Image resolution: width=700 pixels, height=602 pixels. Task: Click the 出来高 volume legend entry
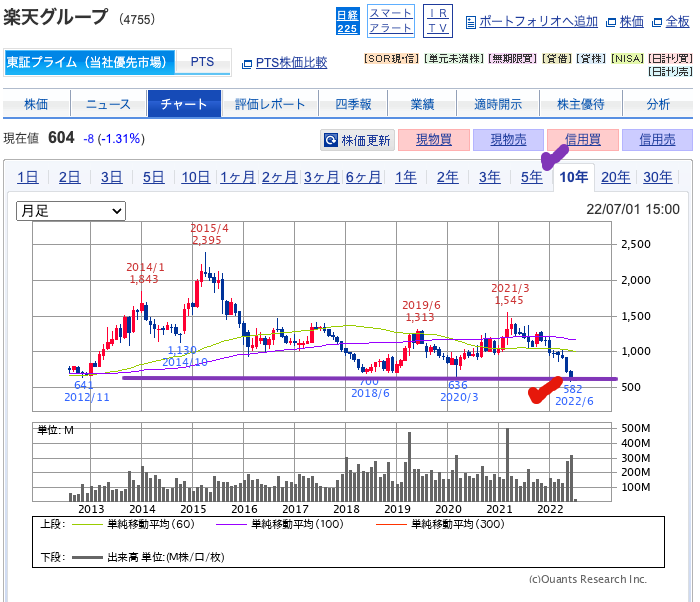coord(148,557)
